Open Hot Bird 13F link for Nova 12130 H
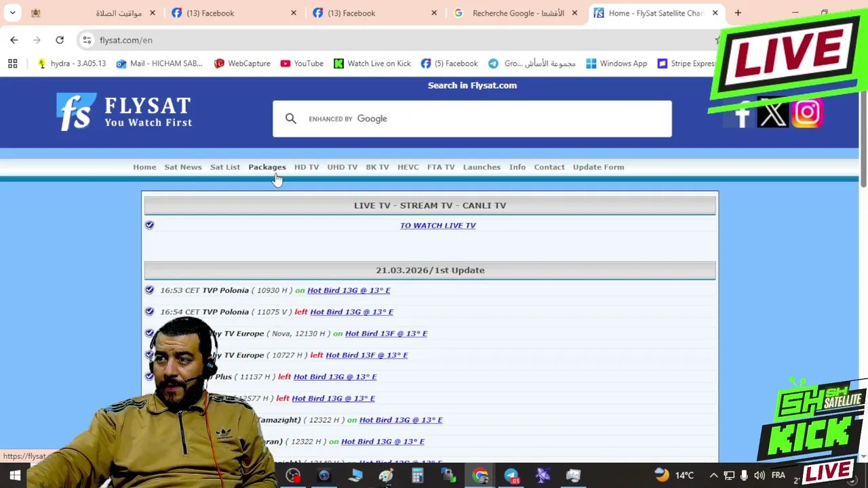 386,333
